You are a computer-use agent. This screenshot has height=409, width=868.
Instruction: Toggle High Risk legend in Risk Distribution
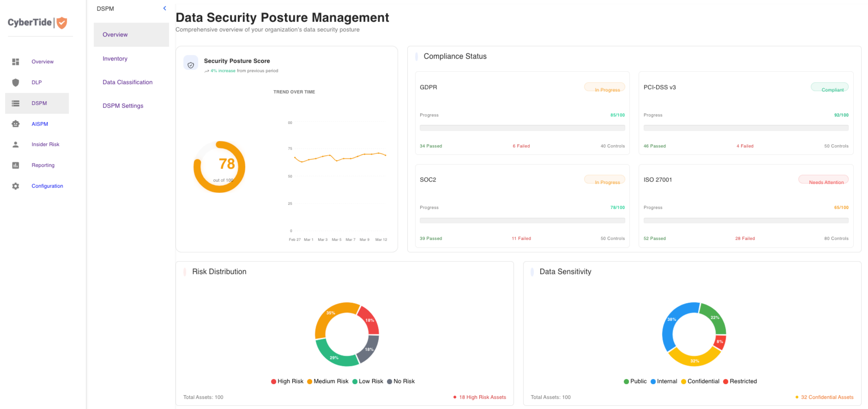[x=287, y=381]
